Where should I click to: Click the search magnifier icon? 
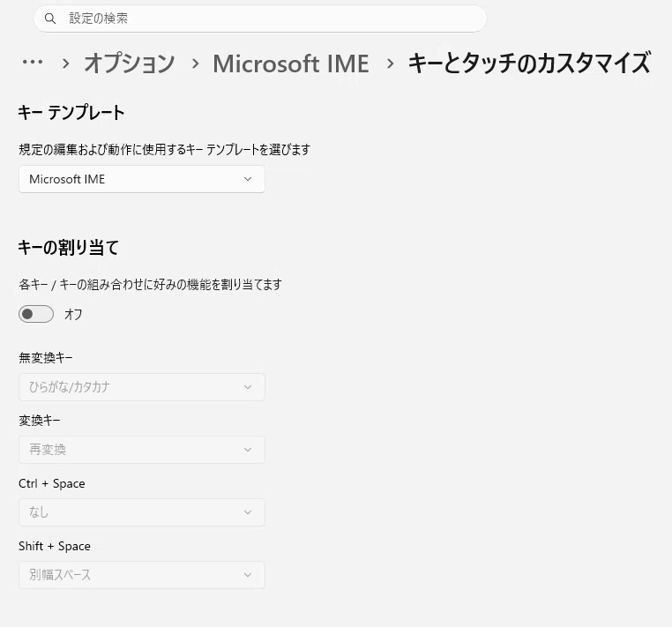50,19
